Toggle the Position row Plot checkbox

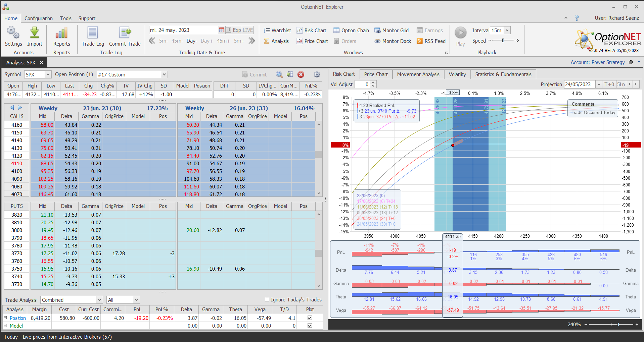310,318
